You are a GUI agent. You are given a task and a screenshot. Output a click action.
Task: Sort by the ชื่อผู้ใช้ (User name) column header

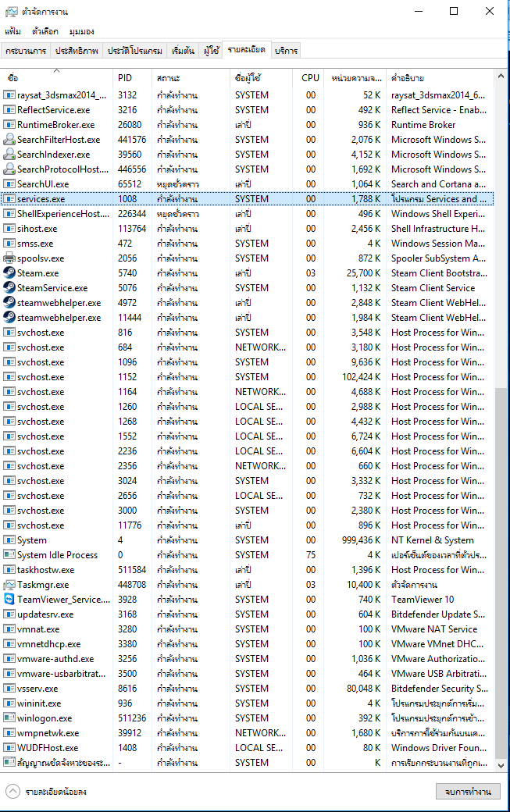coord(261,77)
